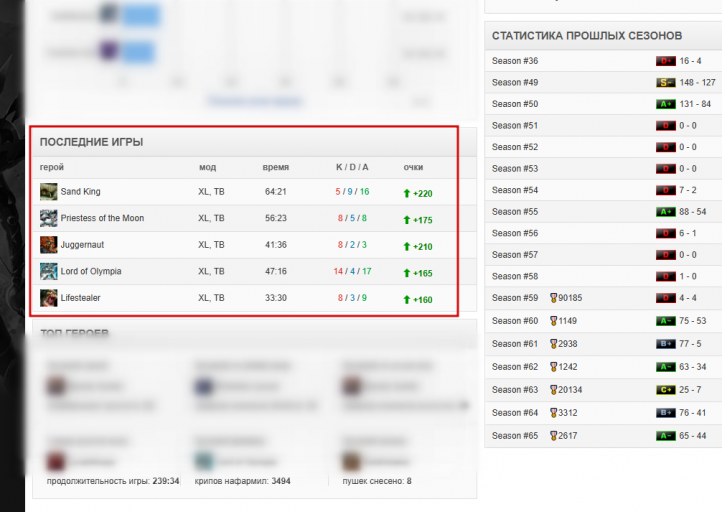
Task: Click the D+ rank badge for Season #36
Action: (665, 61)
